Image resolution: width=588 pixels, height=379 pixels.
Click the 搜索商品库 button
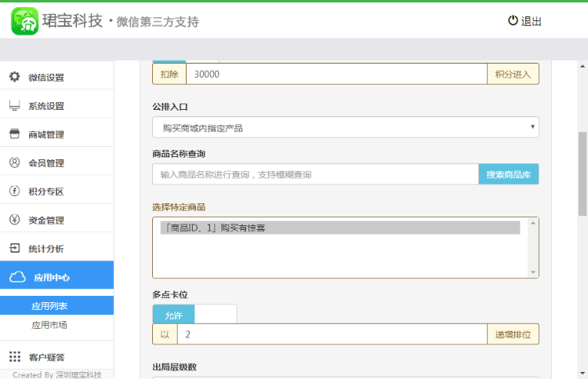(x=509, y=174)
